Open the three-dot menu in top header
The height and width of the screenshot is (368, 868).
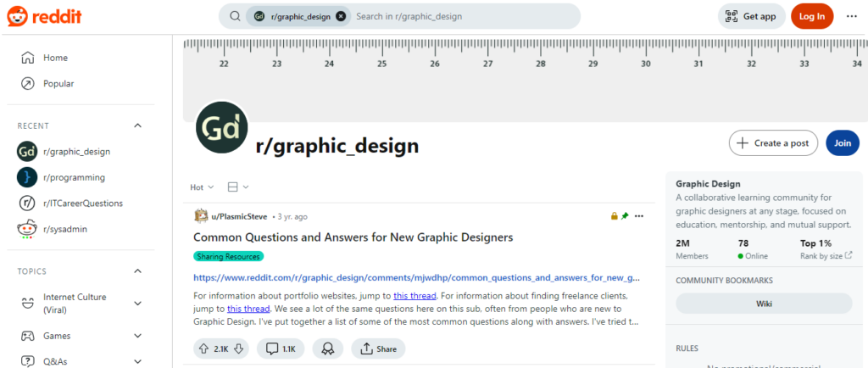pos(851,16)
